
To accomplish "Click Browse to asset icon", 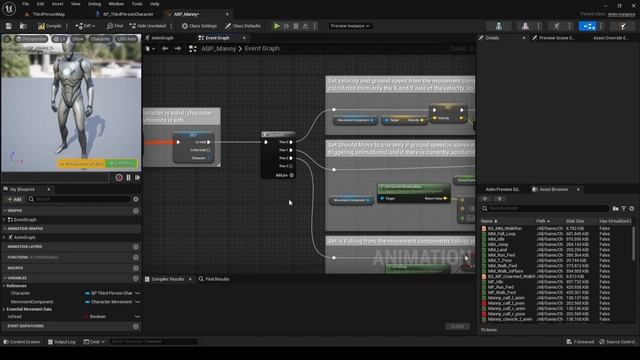I will point(23,26).
